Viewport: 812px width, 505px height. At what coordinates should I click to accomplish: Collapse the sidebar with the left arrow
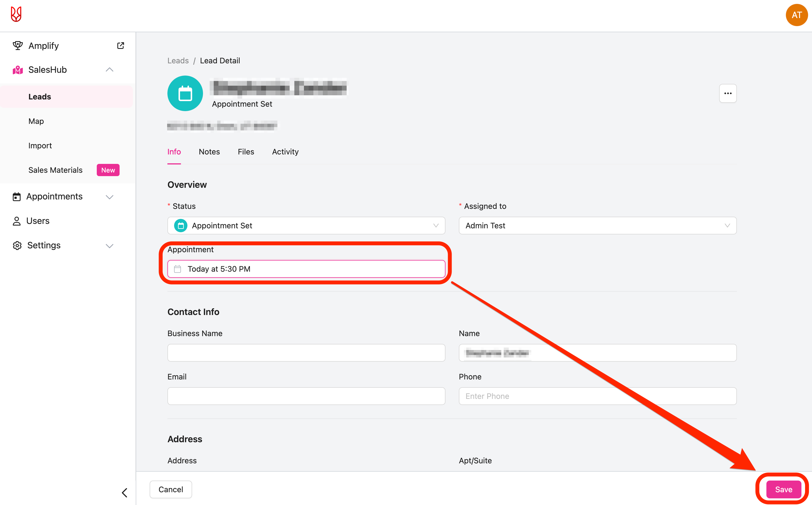point(125,492)
